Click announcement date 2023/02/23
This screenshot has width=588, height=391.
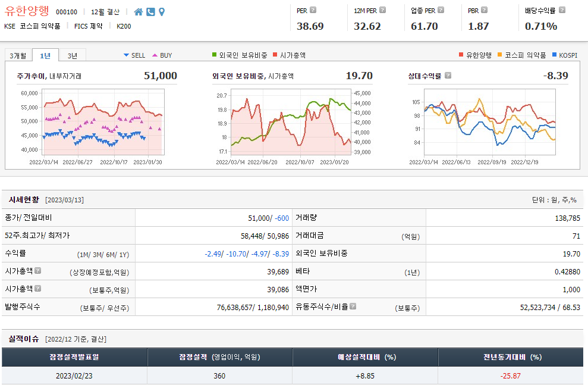coord(74,376)
